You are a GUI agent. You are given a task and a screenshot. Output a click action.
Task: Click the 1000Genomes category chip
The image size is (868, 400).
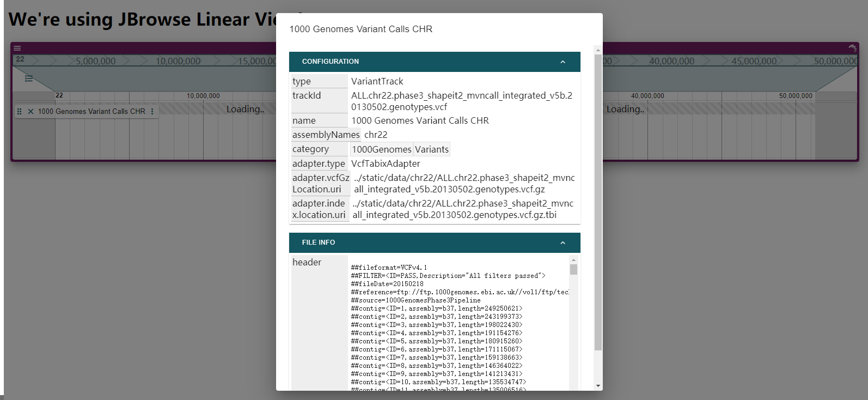(x=382, y=149)
